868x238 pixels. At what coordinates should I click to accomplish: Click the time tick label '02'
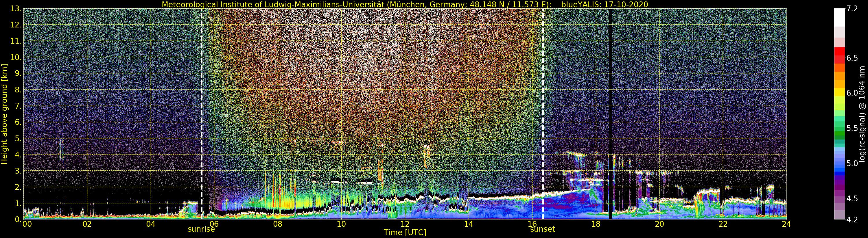(x=87, y=224)
